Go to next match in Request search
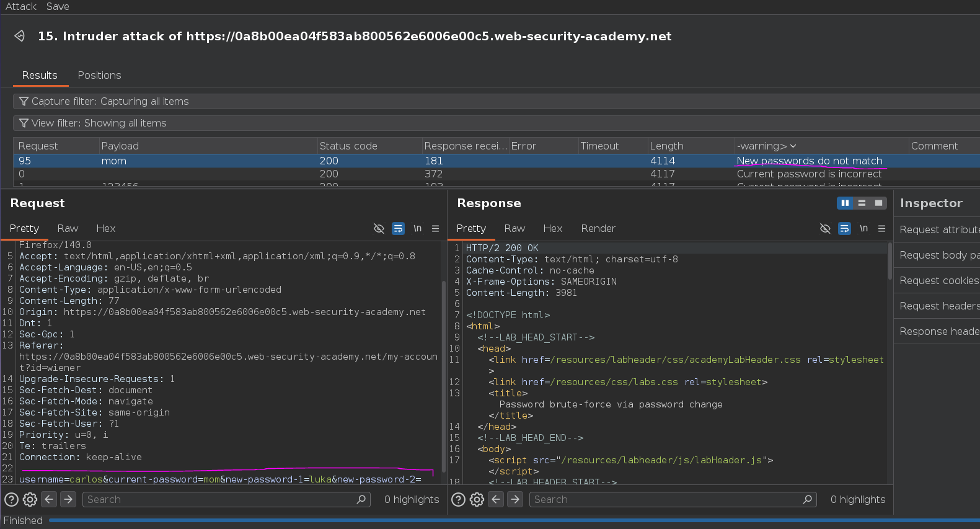 tap(69, 499)
